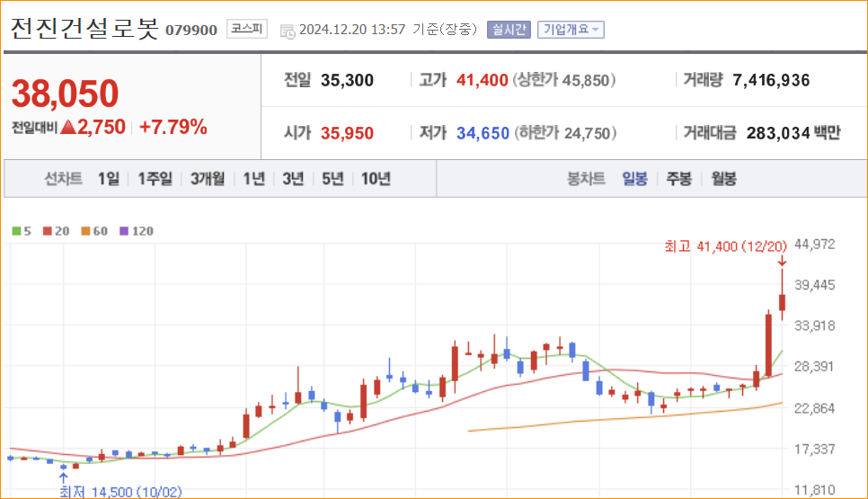Click the timestamp 2024.12.20 13:57
868x499 pixels.
pos(352,30)
